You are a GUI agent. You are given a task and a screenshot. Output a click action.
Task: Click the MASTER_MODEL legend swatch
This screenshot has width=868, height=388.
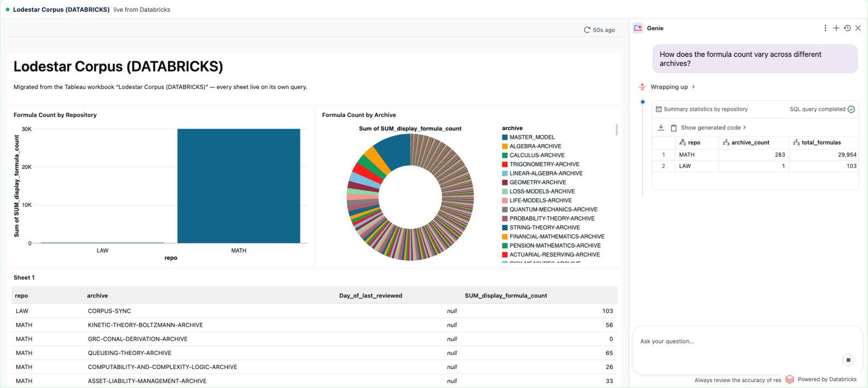pos(505,138)
